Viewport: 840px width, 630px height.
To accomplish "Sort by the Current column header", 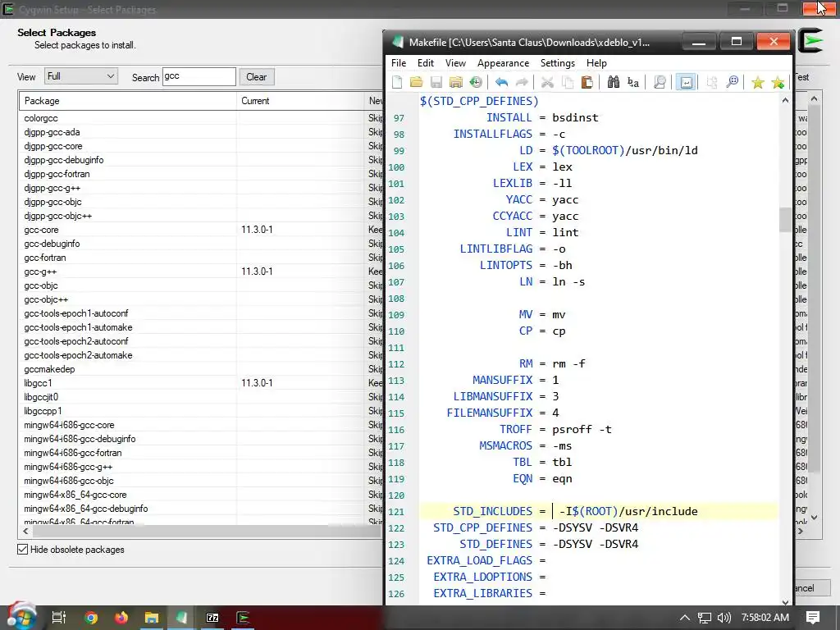I will pyautogui.click(x=299, y=101).
